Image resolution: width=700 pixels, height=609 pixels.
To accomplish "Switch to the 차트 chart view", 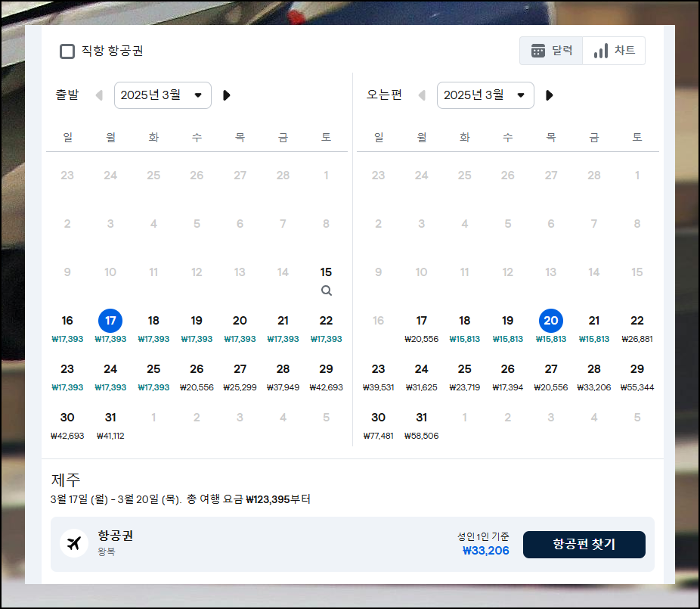I will click(614, 51).
